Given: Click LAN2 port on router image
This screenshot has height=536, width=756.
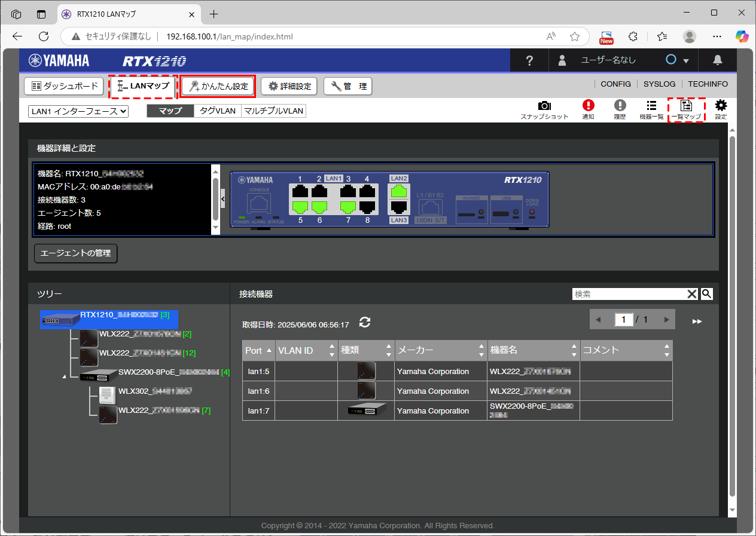Looking at the screenshot, I should point(398,191).
